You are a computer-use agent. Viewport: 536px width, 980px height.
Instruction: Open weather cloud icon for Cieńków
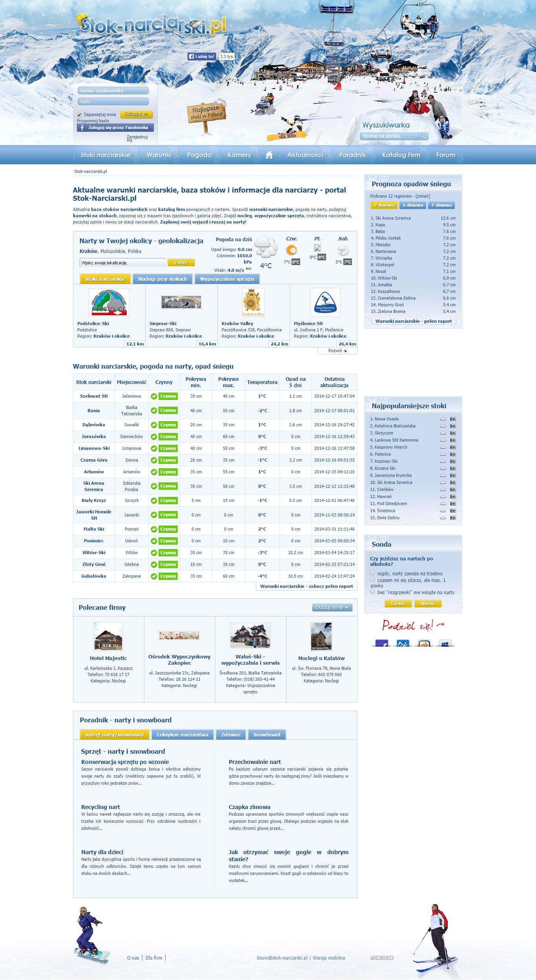tap(443, 489)
